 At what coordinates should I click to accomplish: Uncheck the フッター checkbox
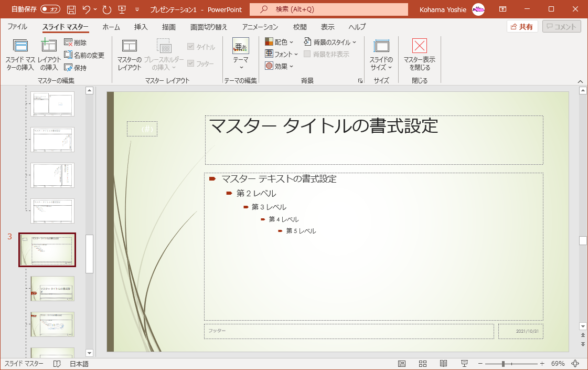coord(190,64)
